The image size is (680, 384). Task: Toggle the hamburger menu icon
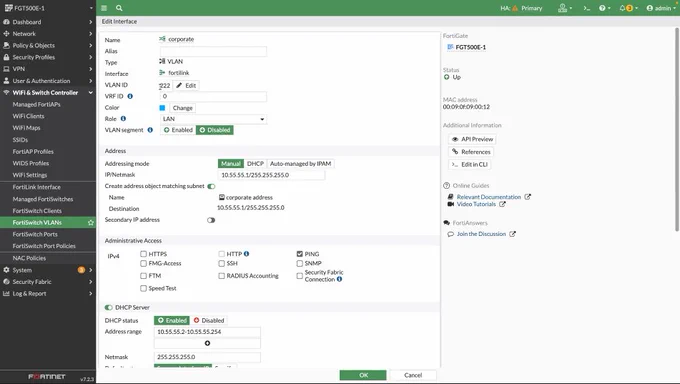(x=104, y=8)
